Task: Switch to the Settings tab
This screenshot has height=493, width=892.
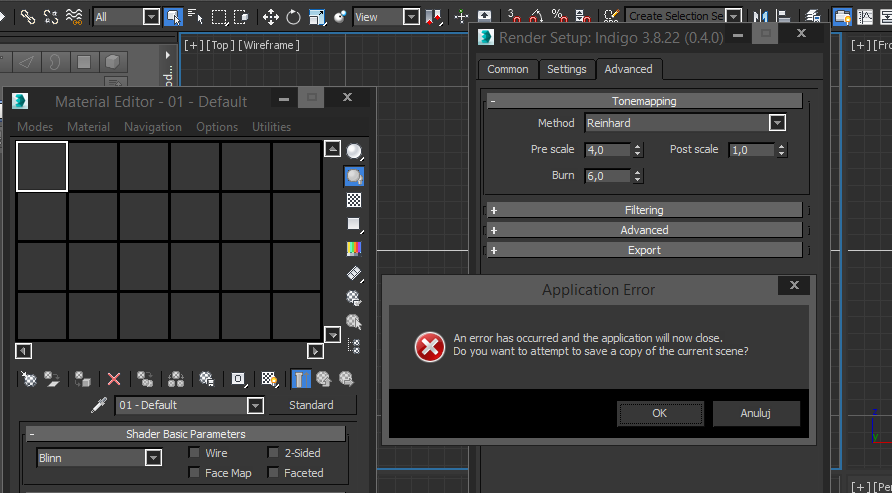Action: point(566,69)
